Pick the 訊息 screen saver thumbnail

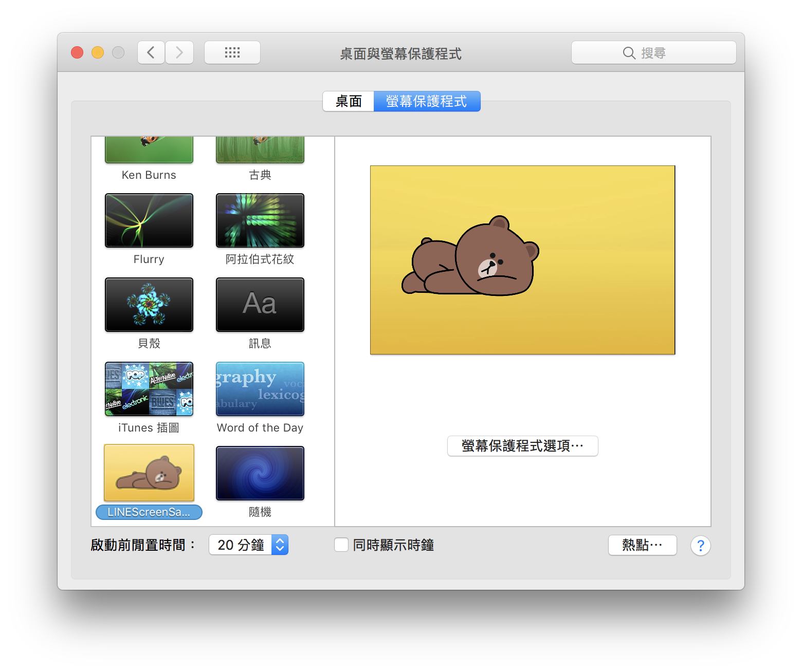(x=260, y=305)
